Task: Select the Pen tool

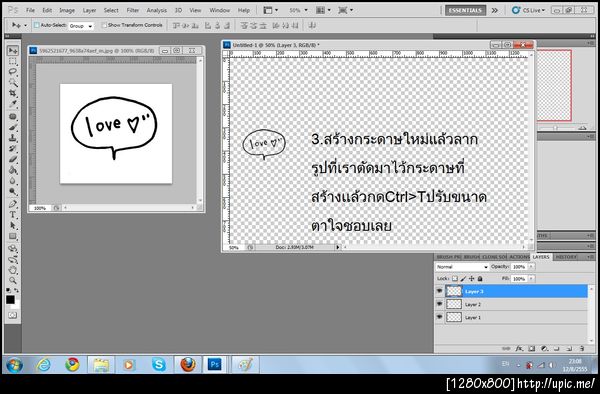Action: tap(13, 204)
